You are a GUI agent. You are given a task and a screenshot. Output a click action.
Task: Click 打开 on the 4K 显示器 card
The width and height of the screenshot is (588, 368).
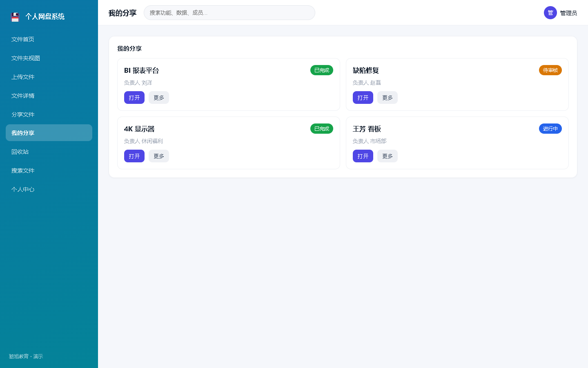tap(134, 156)
